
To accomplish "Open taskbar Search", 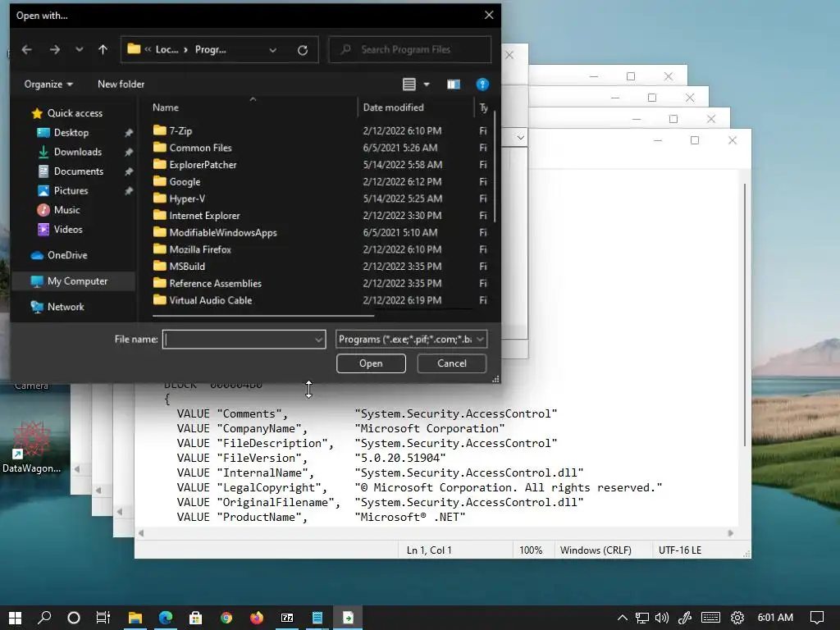I will coord(44,618).
